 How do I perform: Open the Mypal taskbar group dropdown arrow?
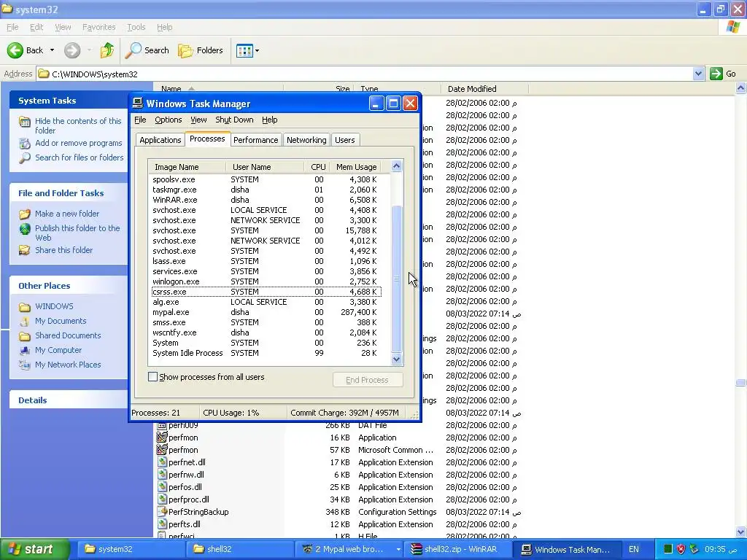point(398,549)
